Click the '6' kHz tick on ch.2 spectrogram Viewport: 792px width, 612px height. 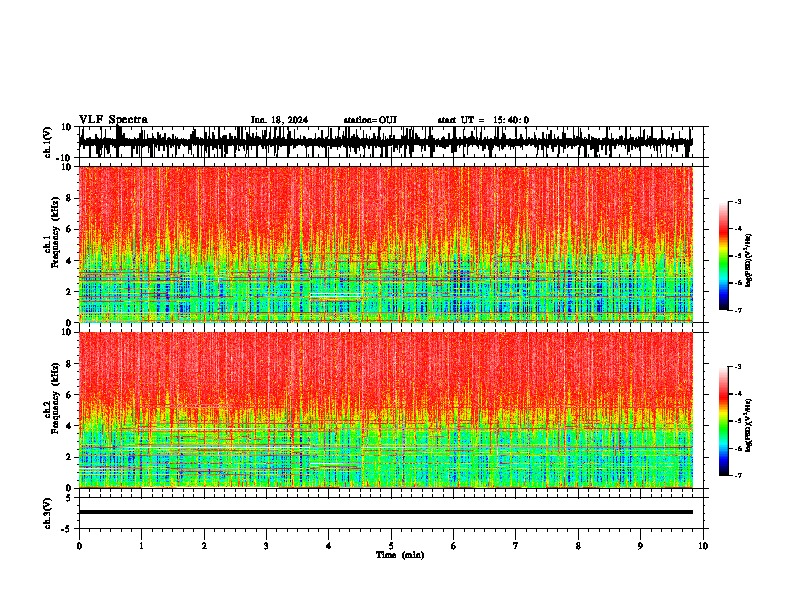[70, 395]
